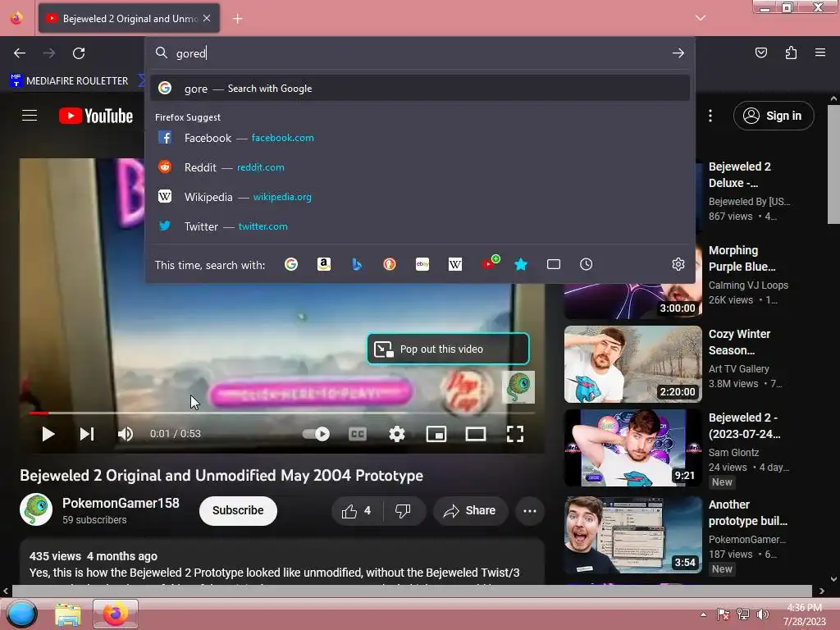This screenshot has width=840, height=630.
Task: Open PokemonGamer158 channel name link
Action: pyautogui.click(x=121, y=503)
